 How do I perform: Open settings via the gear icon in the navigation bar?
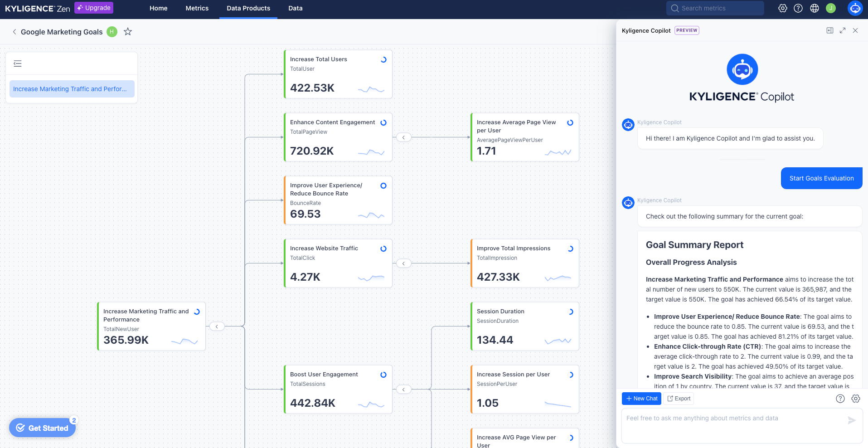point(783,8)
